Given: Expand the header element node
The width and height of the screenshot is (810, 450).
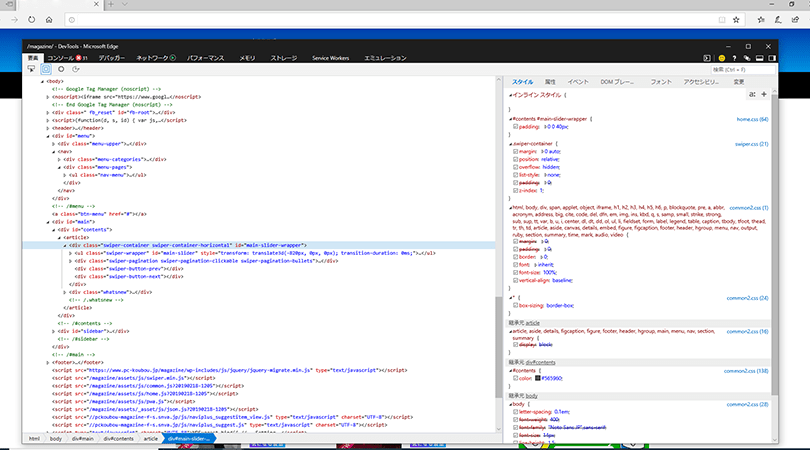Looking at the screenshot, I should [47, 128].
